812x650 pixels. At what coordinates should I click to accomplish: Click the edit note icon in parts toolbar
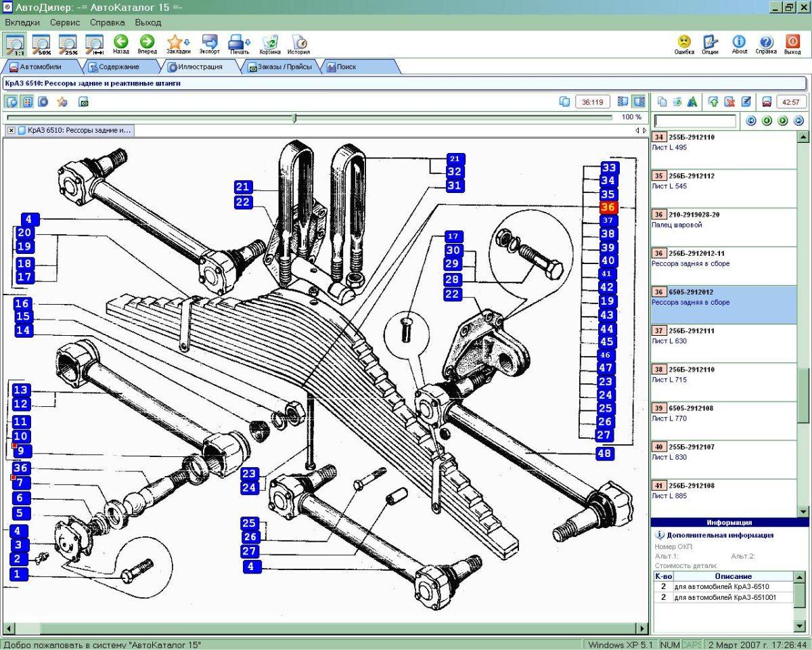(x=746, y=102)
